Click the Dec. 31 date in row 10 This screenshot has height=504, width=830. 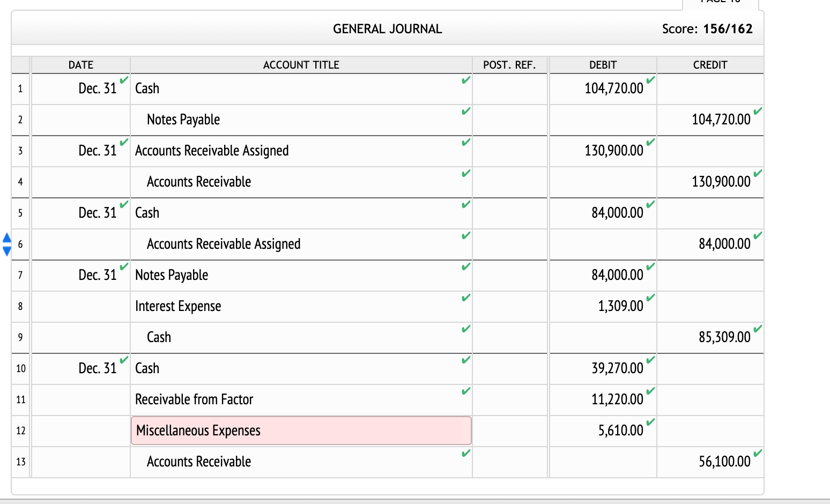[x=97, y=368]
